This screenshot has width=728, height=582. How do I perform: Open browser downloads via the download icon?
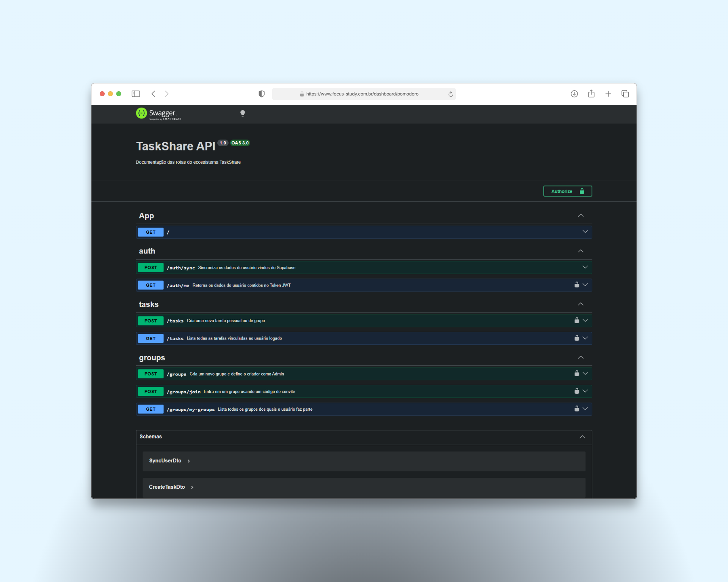pyautogui.click(x=574, y=94)
